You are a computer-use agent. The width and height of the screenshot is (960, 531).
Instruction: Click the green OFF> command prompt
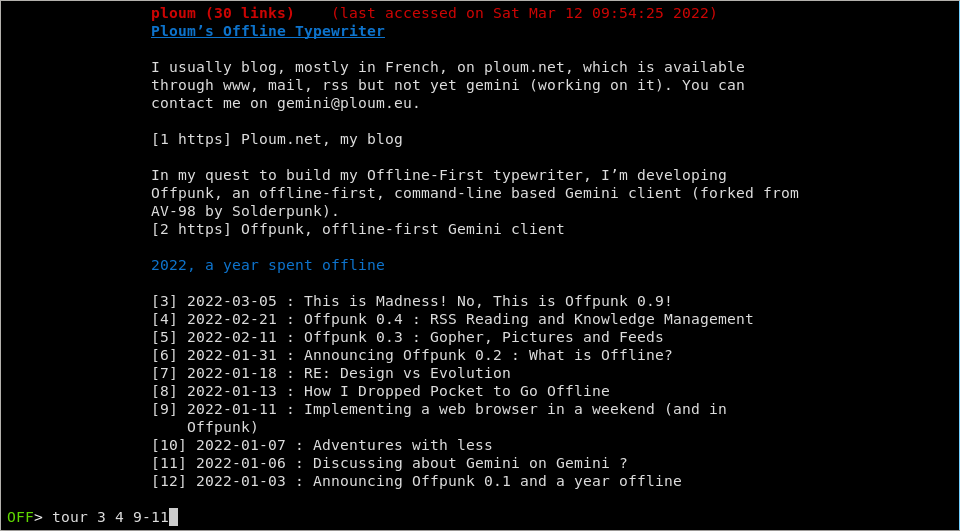click(x=24, y=517)
